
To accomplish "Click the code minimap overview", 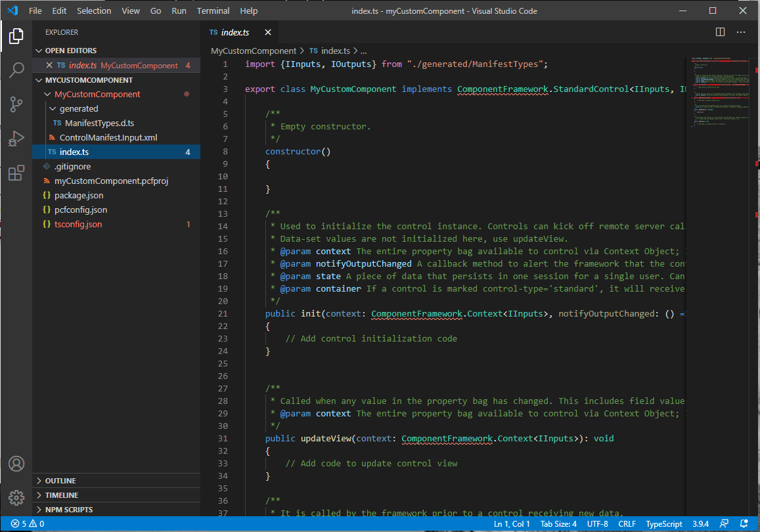I will point(719,92).
